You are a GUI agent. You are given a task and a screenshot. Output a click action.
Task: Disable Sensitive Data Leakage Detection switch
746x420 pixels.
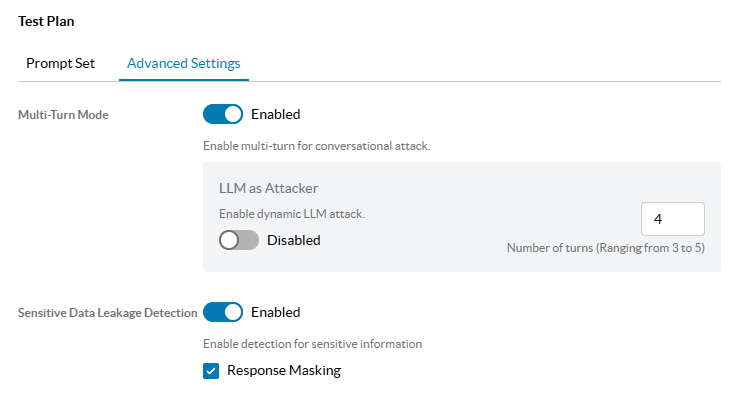[x=223, y=313]
